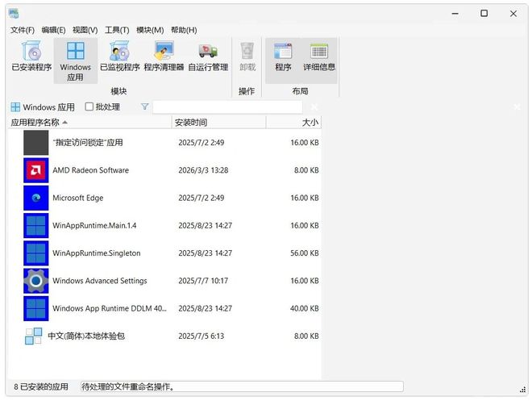
Task: Select the Microsoft Edge app icon
Action: point(36,198)
